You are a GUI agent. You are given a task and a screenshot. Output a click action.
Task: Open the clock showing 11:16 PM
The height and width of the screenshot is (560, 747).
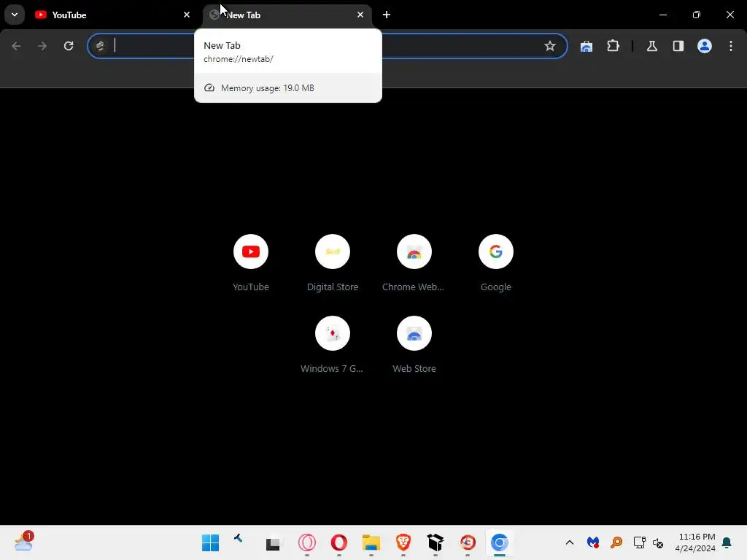(695, 542)
